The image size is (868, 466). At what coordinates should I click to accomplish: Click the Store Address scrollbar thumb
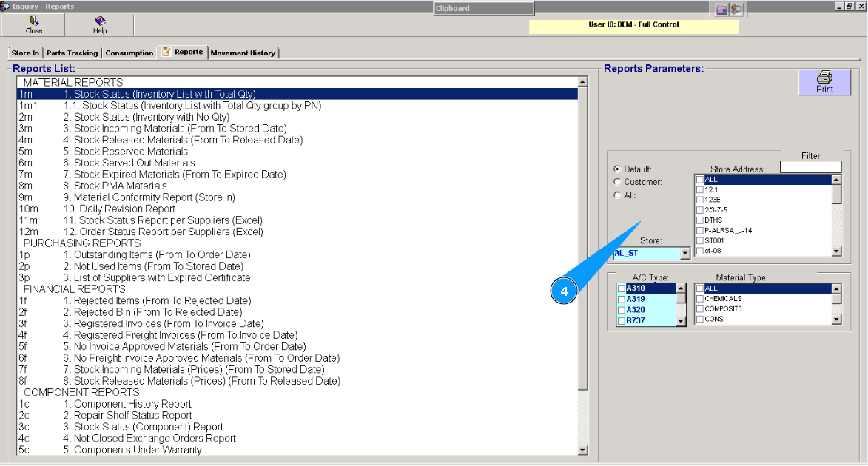pyautogui.click(x=836, y=195)
